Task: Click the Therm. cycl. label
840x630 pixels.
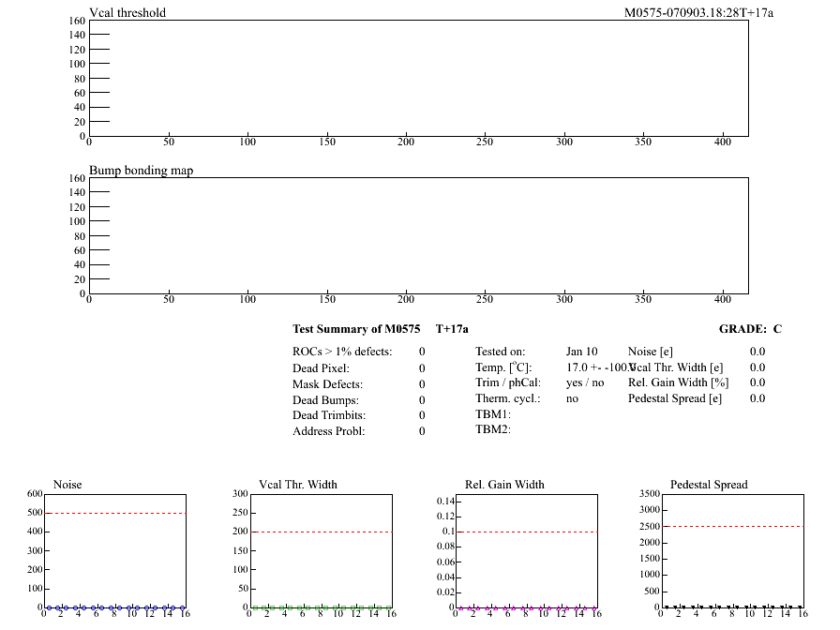Action: pos(507,398)
